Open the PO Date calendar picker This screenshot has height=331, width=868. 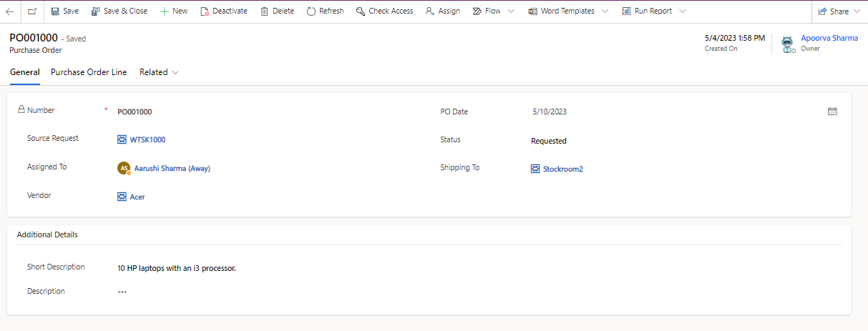click(x=832, y=112)
